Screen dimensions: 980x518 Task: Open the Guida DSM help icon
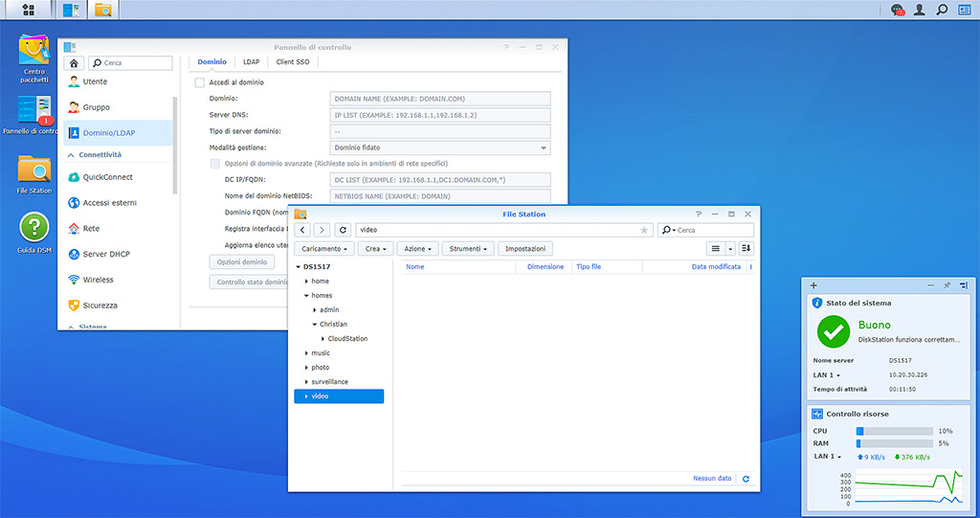34,228
